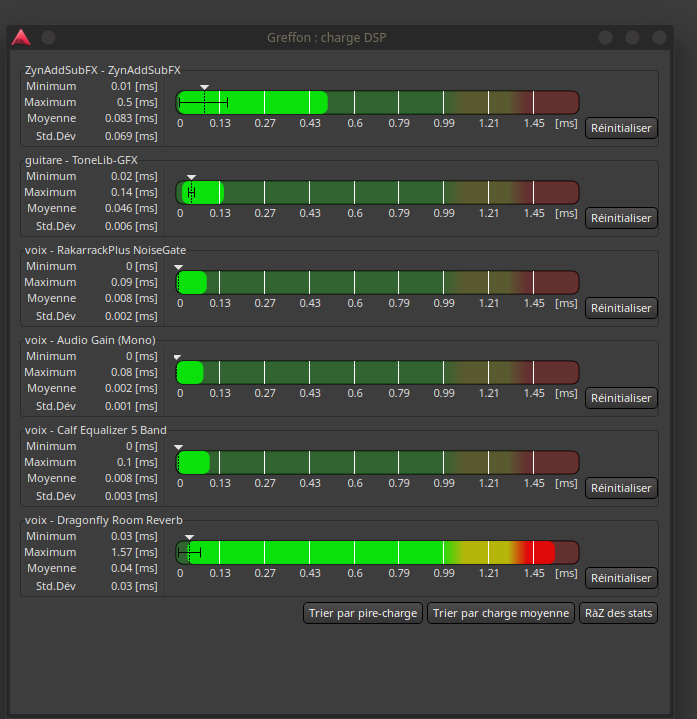The width and height of the screenshot is (697, 719).
Task: Click Calf Equalizer Maximum value 0.1 [ms]
Action: pos(137,462)
